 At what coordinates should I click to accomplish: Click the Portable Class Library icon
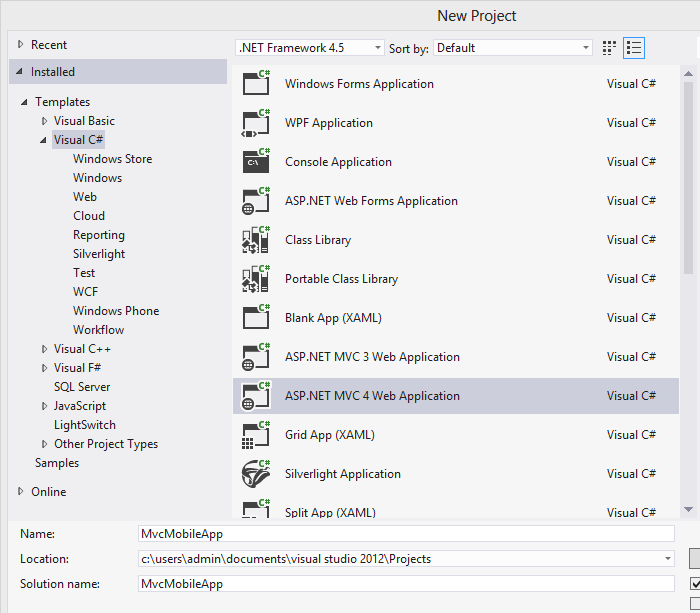click(256, 279)
